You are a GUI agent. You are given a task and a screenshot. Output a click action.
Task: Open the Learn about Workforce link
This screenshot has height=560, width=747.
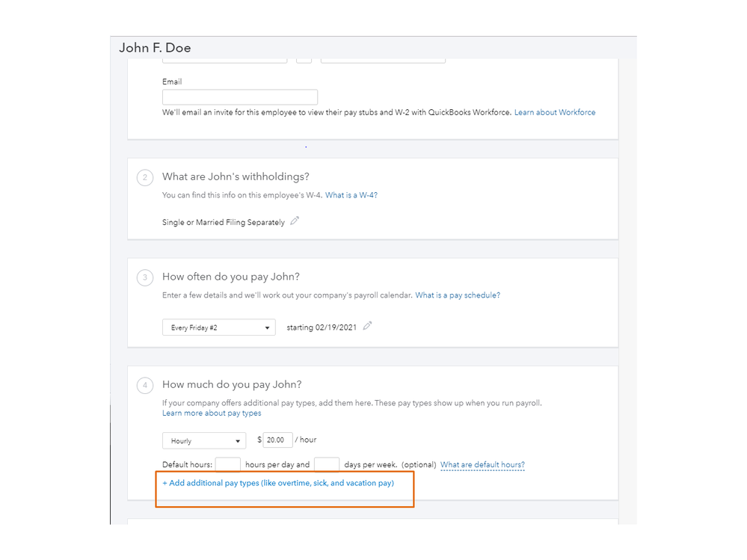pos(555,113)
